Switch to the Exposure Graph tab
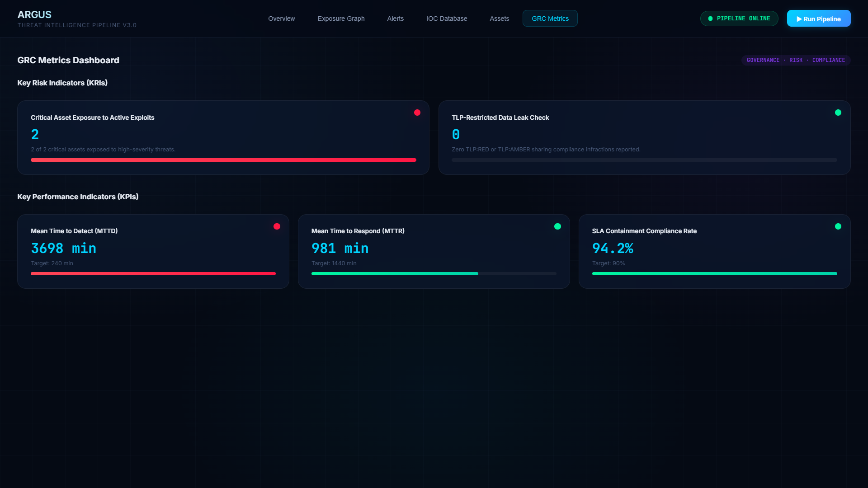The image size is (868, 488). pyautogui.click(x=341, y=19)
